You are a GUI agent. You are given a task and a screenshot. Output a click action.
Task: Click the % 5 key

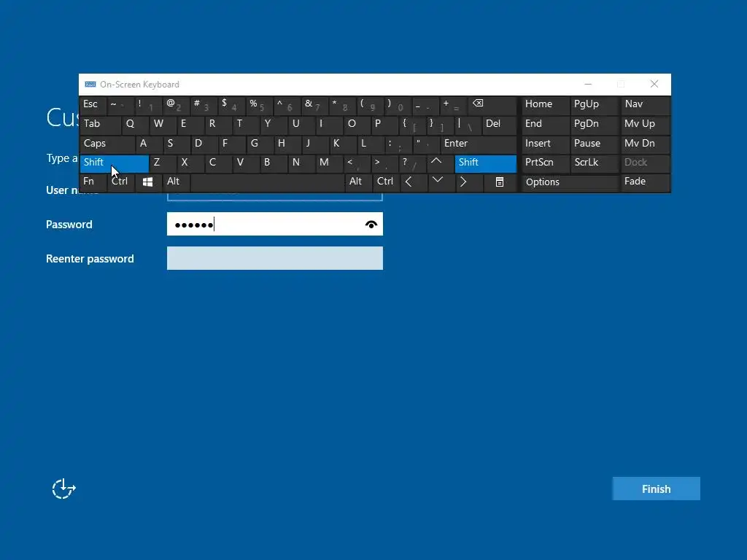tap(259, 104)
